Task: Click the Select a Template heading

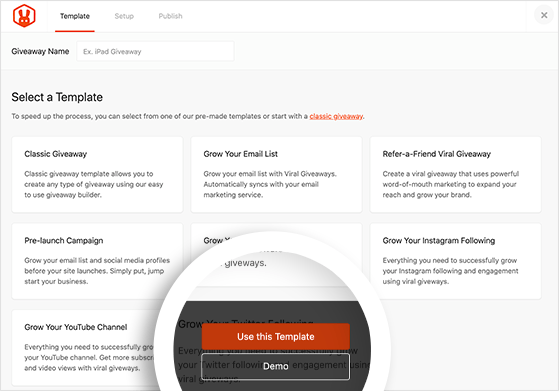Action: [57, 97]
